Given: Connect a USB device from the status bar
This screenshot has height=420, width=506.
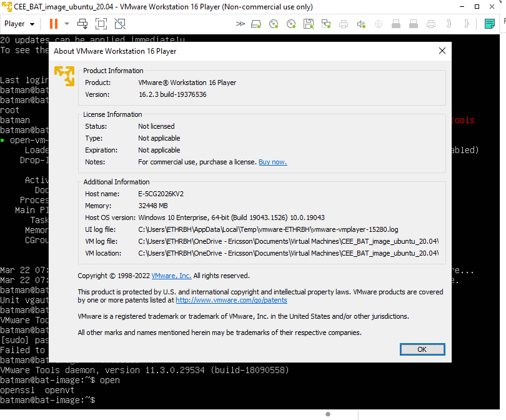Looking at the screenshot, I should [395, 23].
